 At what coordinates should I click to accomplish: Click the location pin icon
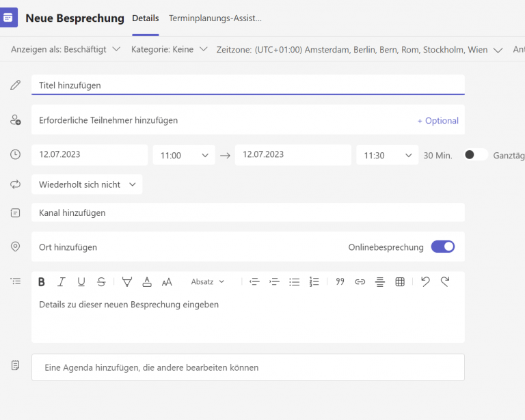pos(15,247)
